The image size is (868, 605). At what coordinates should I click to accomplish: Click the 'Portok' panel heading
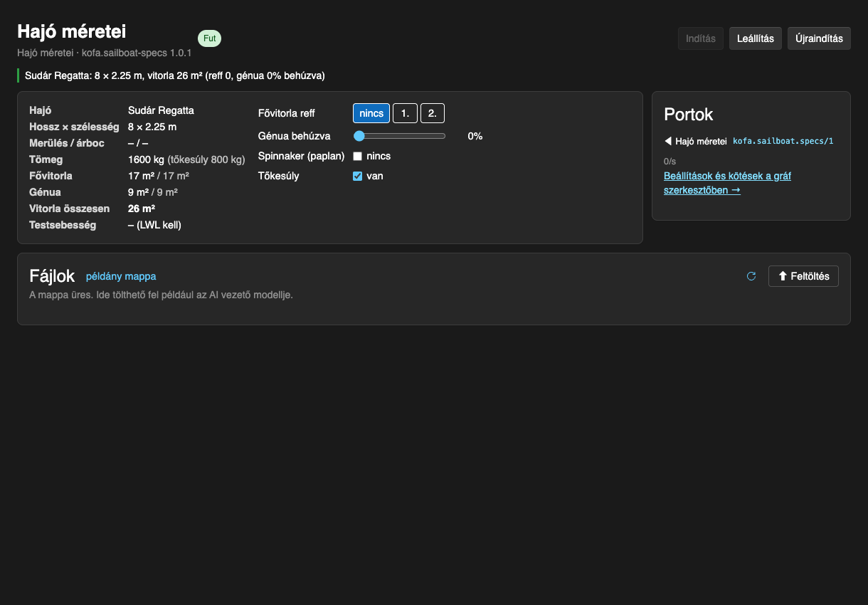689,115
